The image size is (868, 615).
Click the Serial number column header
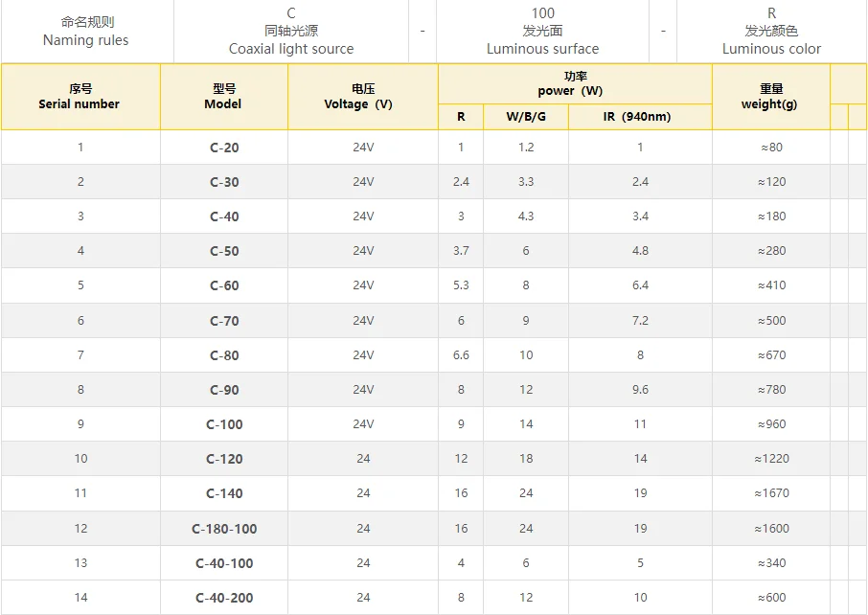point(80,97)
